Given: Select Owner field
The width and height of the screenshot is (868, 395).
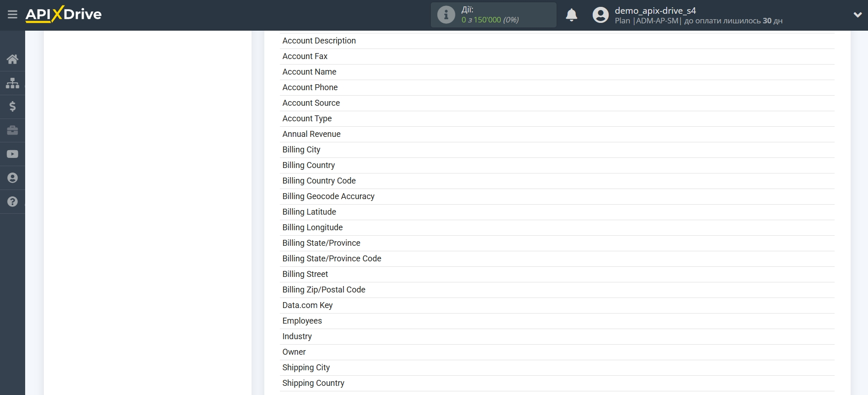Looking at the screenshot, I should [x=557, y=352].
